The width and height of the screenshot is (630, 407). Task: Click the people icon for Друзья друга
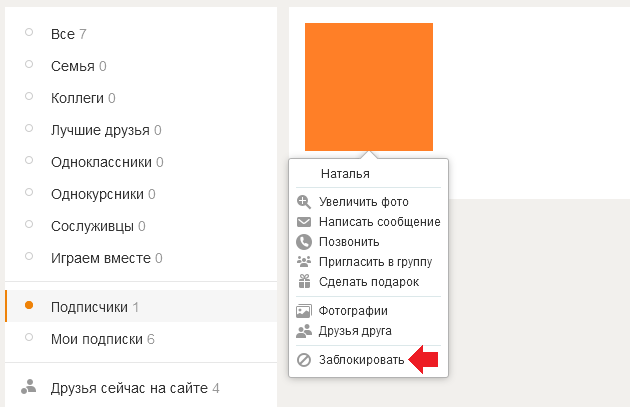tap(304, 331)
